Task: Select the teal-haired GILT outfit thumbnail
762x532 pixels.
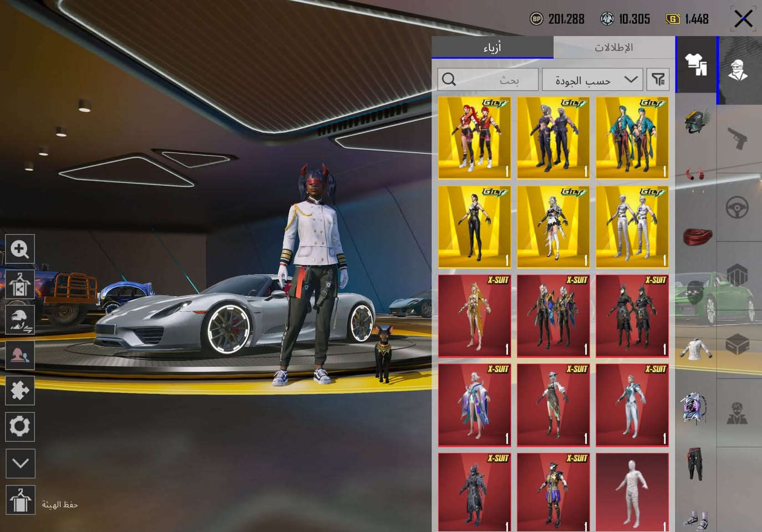Action: click(632, 138)
